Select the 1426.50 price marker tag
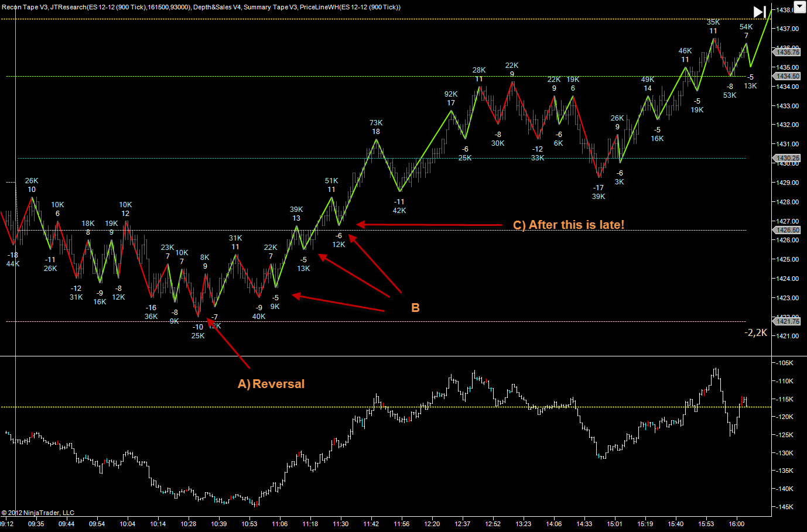This screenshot has height=532, width=807. coord(788,230)
